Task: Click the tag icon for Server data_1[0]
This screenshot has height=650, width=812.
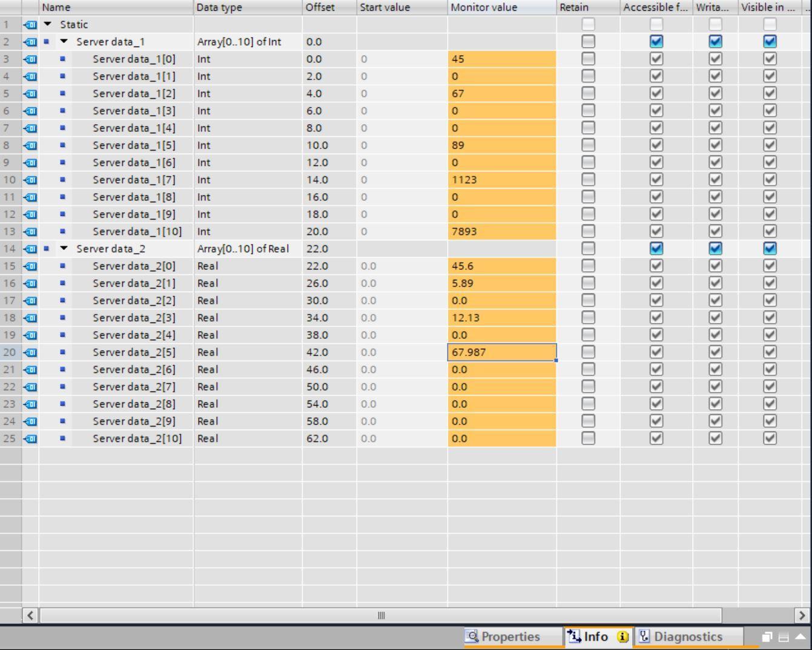Action: [30, 59]
